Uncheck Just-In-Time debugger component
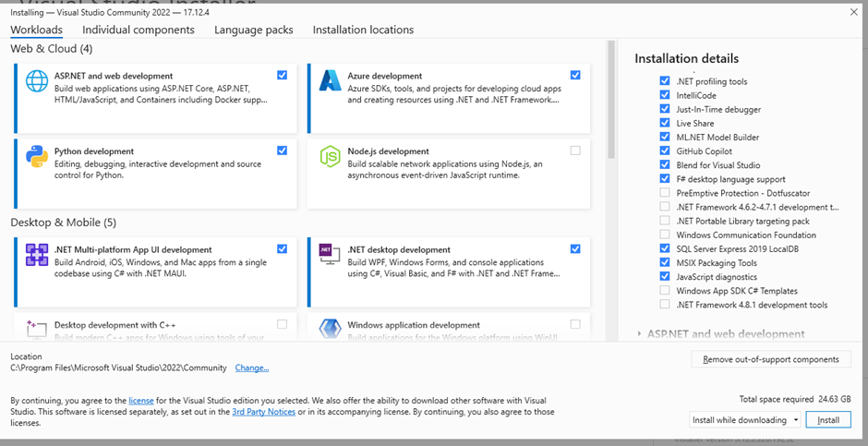Viewport: 868px width, 446px height. 665,109
